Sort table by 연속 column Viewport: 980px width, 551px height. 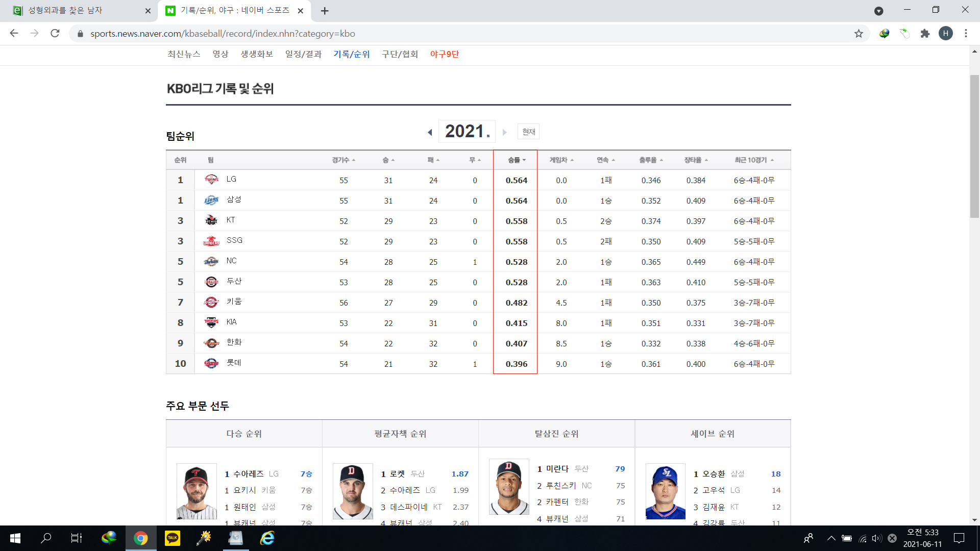pyautogui.click(x=606, y=160)
